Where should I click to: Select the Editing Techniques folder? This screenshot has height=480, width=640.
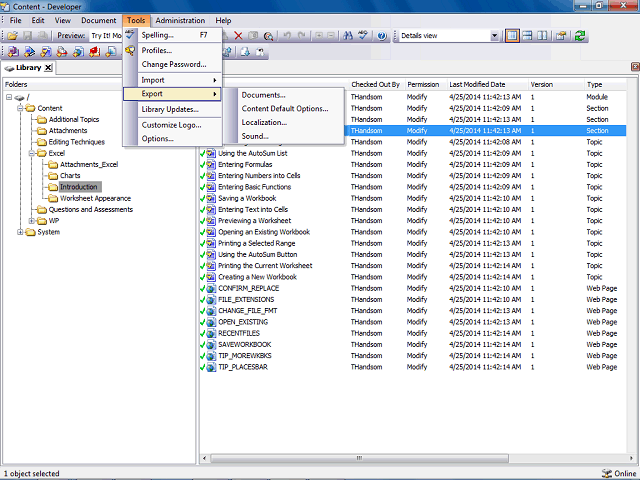(x=76, y=142)
